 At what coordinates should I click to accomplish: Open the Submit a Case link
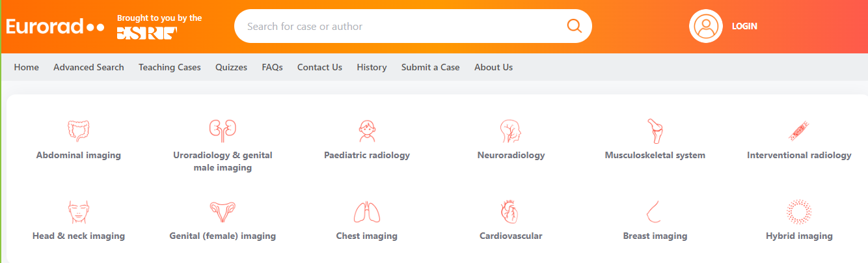(431, 67)
